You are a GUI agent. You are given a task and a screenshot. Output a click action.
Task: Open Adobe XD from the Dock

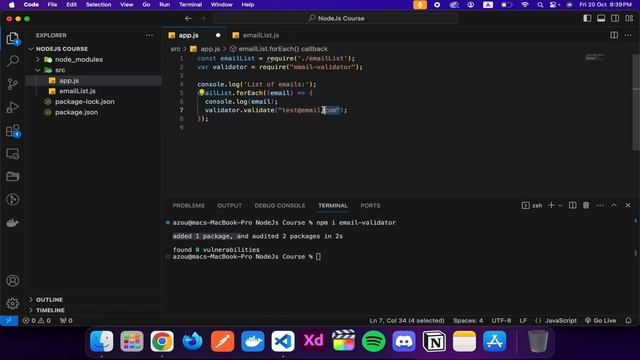point(313,341)
